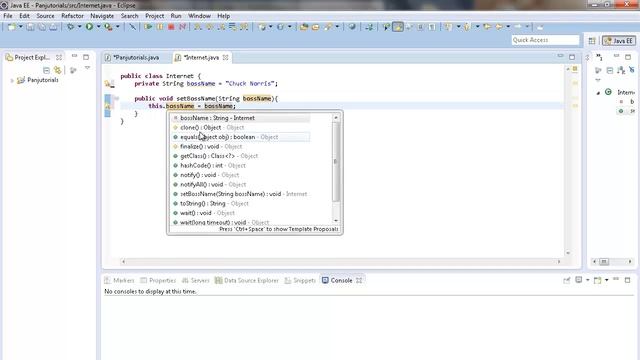Toggle Block Selection mode
Image resolution: width=640 pixels, height=360 pixels.
[x=420, y=27]
